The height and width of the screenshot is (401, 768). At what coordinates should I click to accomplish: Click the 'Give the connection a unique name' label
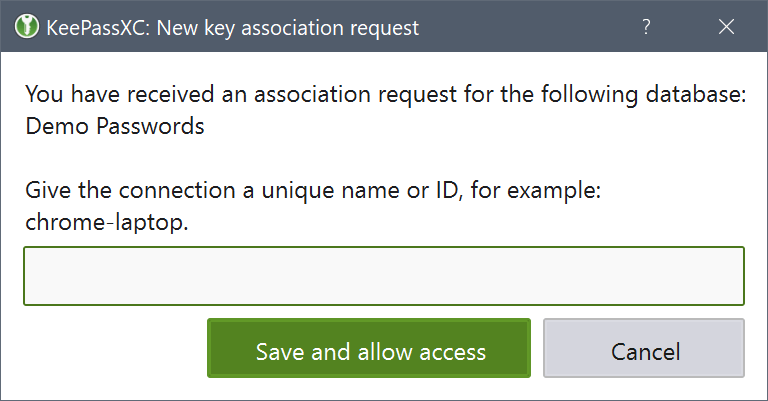[312, 191]
